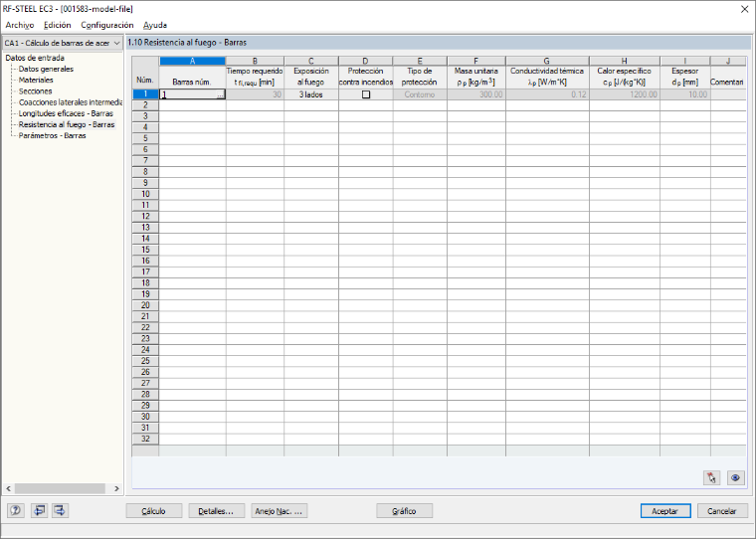This screenshot has width=756, height=539.
Task: Open the Edición menu
Action: pyautogui.click(x=58, y=25)
